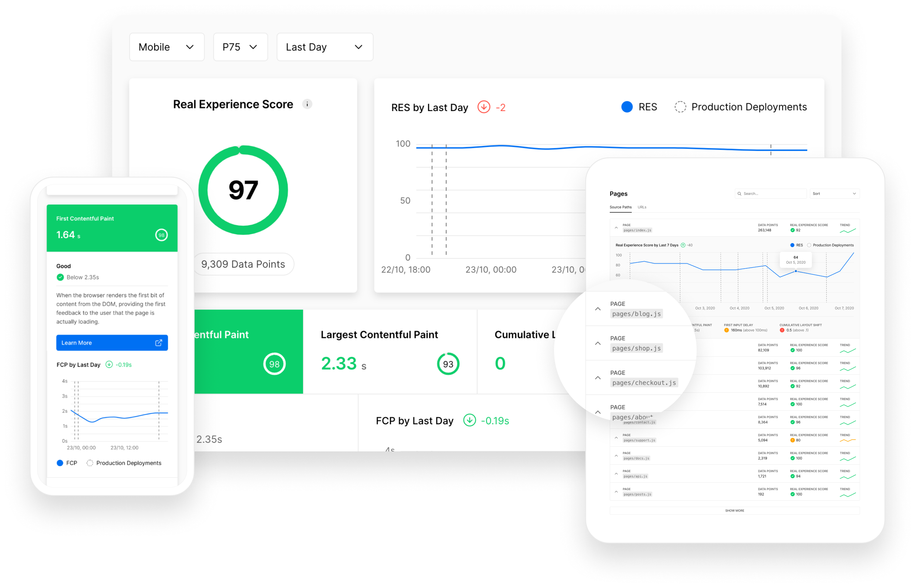The height and width of the screenshot is (588, 915).
Task: Toggle the FCP legend dot on phone chart
Action: [x=59, y=463]
